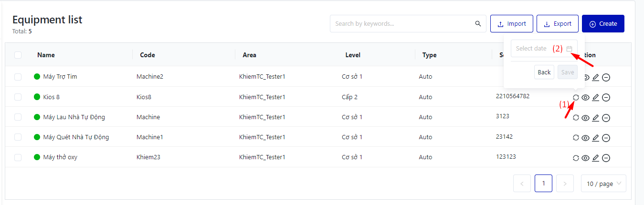Viewport: 644px width, 205px height.
Task: Select the Kios 8 row checkbox
Action: (18, 97)
